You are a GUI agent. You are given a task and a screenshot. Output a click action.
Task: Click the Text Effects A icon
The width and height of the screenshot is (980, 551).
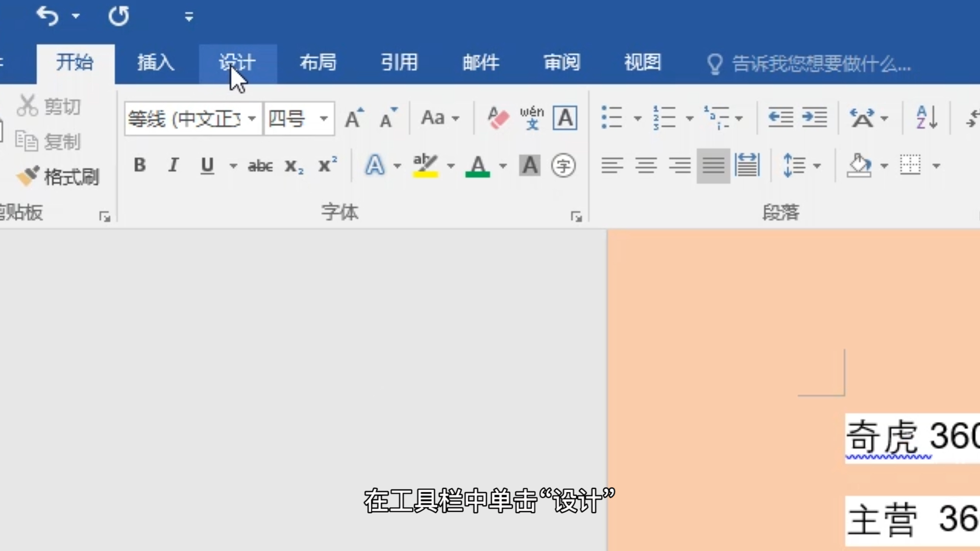pos(375,165)
